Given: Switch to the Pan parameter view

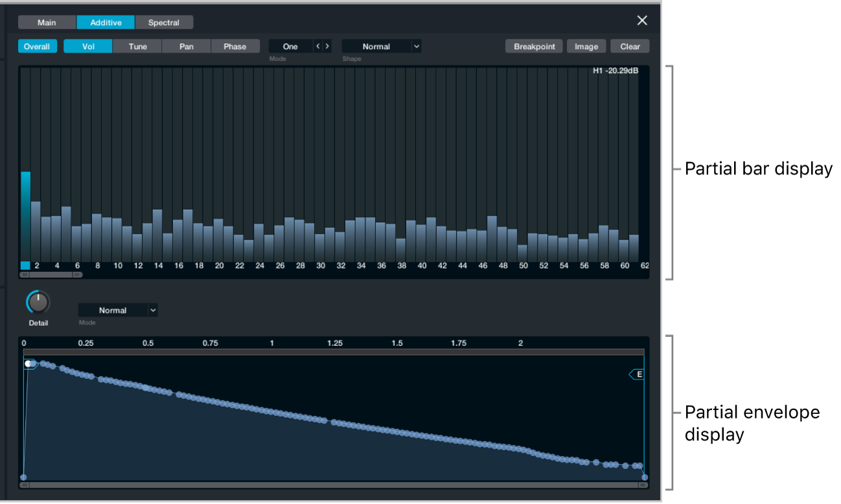Looking at the screenshot, I should 186,46.
